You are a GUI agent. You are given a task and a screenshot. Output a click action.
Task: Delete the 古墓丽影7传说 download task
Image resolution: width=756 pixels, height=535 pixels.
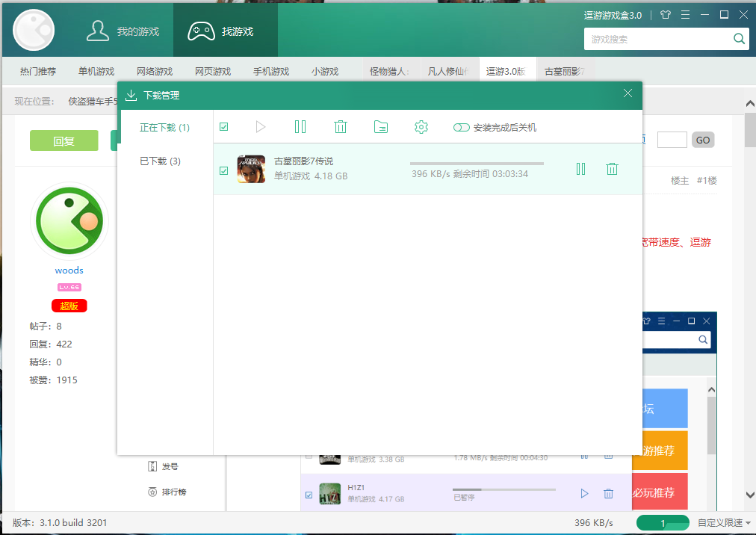[612, 169]
